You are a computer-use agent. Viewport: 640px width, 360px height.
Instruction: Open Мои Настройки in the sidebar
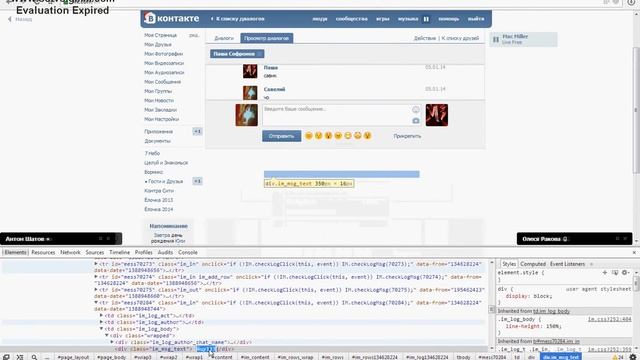tap(161, 120)
